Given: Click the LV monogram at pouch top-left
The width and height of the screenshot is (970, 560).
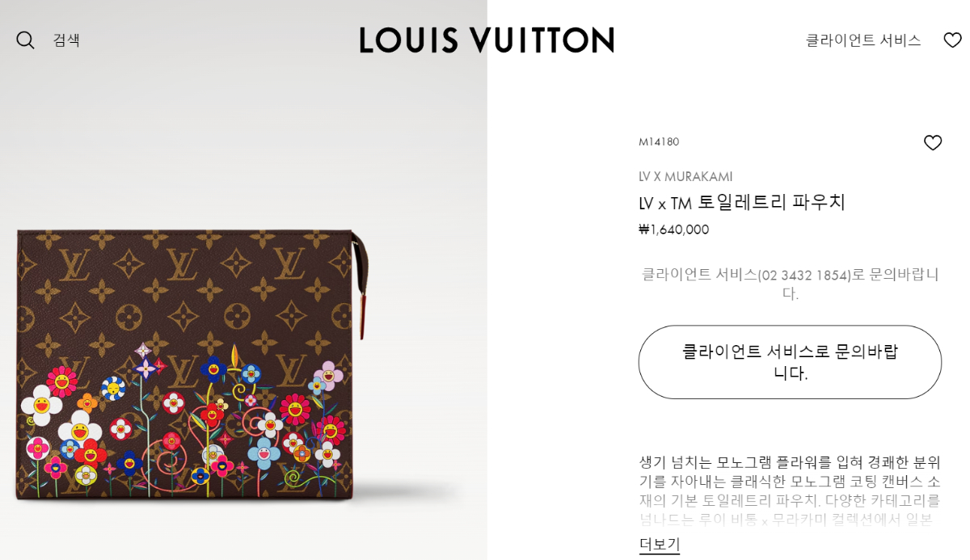Looking at the screenshot, I should pos(74,264).
